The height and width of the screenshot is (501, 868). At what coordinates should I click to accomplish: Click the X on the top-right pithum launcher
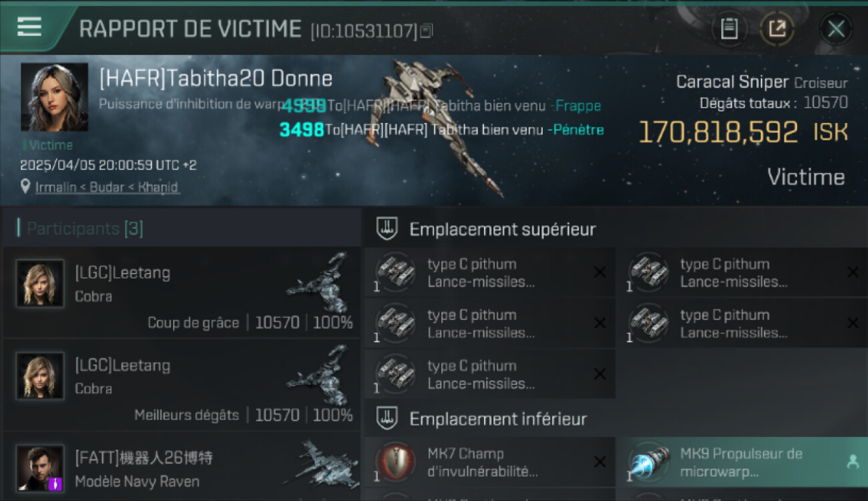(x=853, y=272)
